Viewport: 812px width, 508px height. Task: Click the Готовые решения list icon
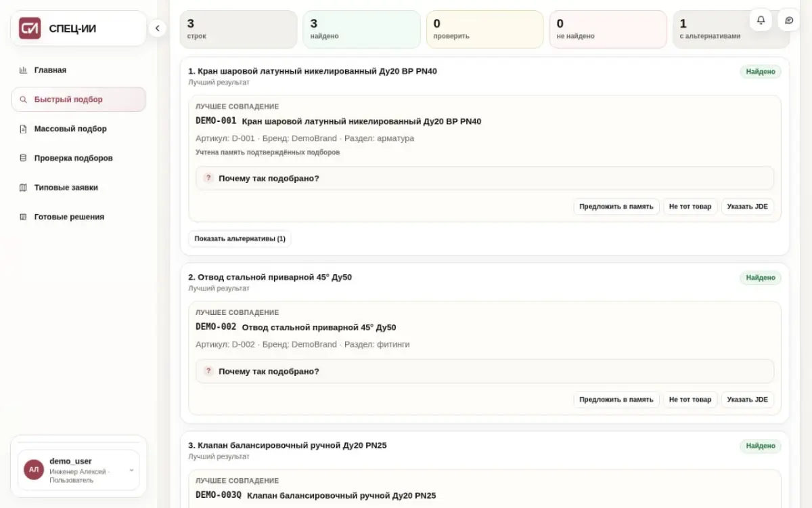[23, 217]
